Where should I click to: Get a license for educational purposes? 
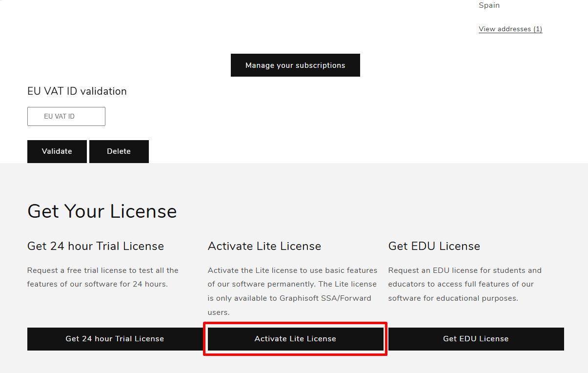click(x=475, y=338)
